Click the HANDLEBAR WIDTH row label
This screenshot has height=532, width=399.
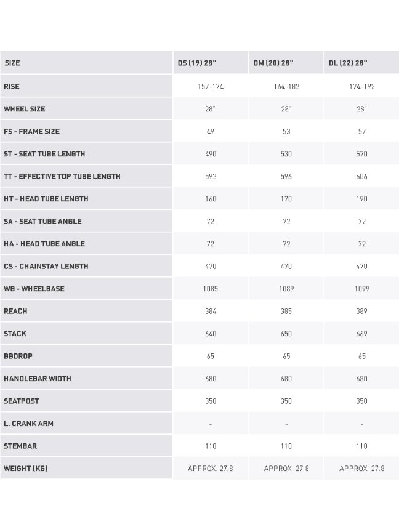(38, 379)
